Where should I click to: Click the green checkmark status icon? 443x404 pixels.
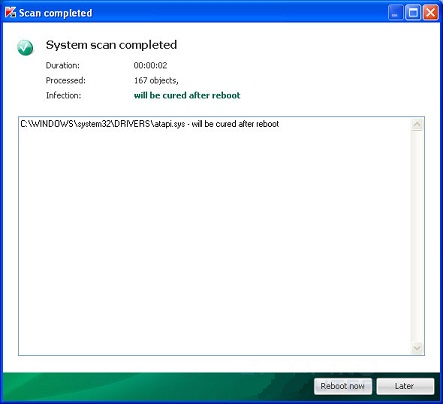(x=25, y=48)
